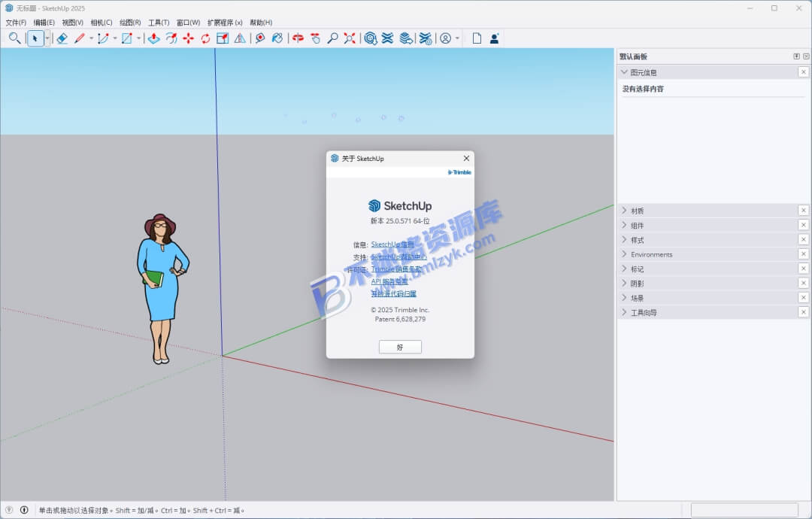
Task: Choose the red pencil Line tool
Action: tap(79, 38)
